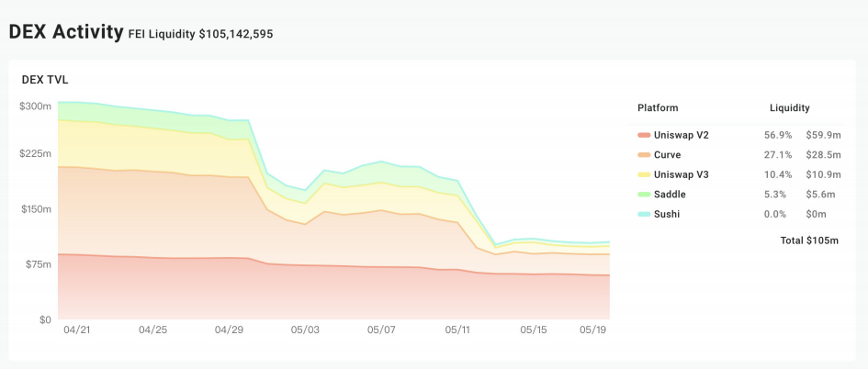Click the Platform column header
The height and width of the screenshot is (369, 868).
click(658, 108)
